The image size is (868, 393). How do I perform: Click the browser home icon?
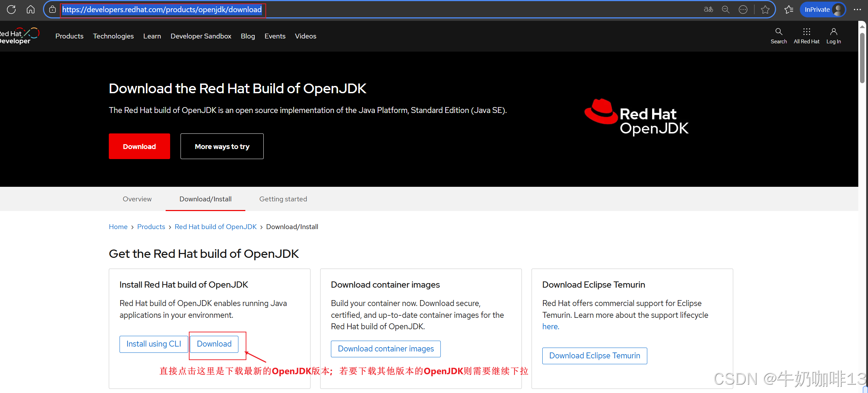pos(30,9)
